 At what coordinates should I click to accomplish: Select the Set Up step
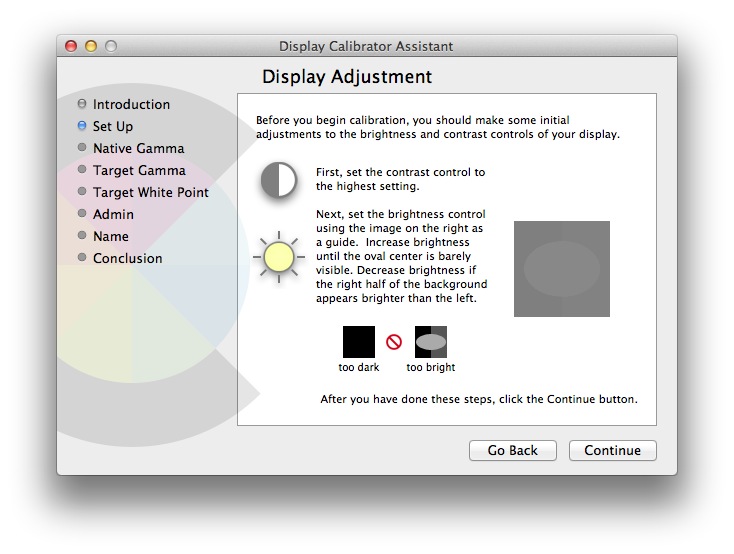click(x=113, y=126)
